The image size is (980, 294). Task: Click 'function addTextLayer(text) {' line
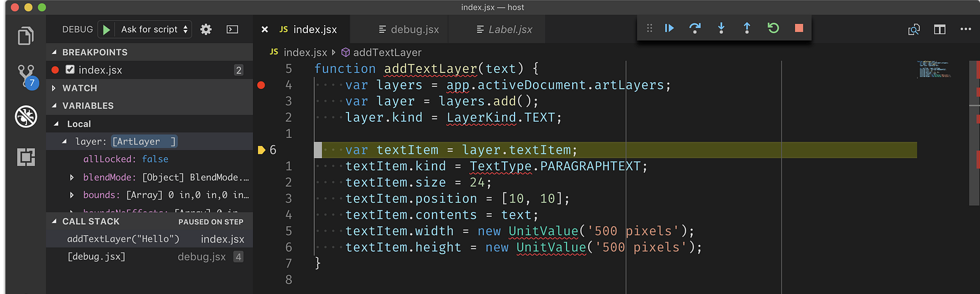[426, 69]
